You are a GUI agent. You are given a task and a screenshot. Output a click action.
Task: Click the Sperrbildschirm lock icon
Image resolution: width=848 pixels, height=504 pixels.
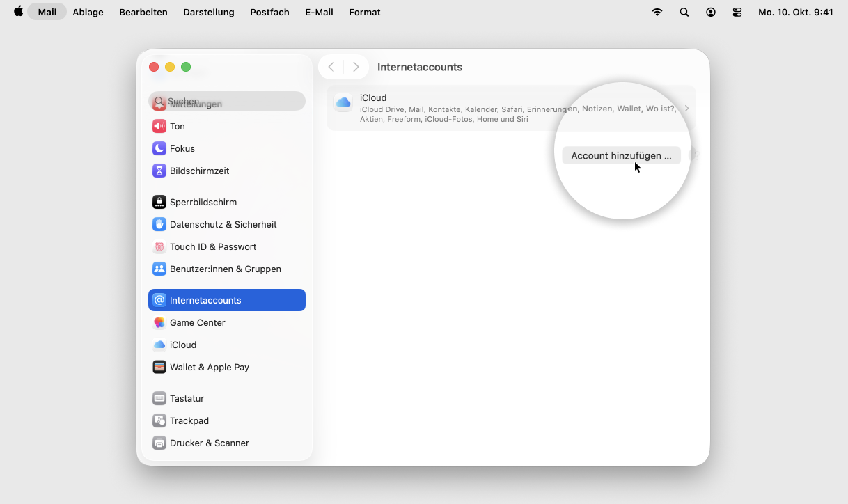(159, 202)
